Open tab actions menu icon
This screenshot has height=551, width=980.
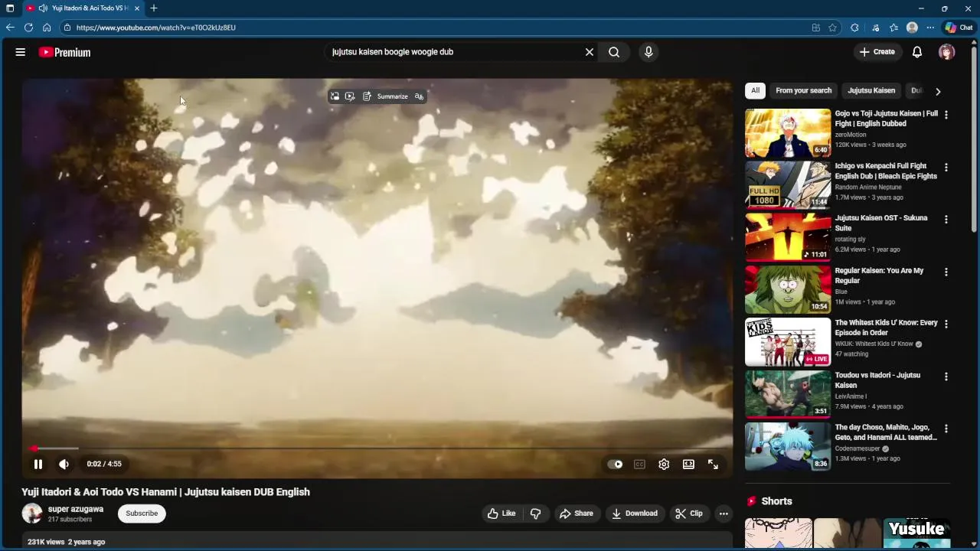point(10,8)
